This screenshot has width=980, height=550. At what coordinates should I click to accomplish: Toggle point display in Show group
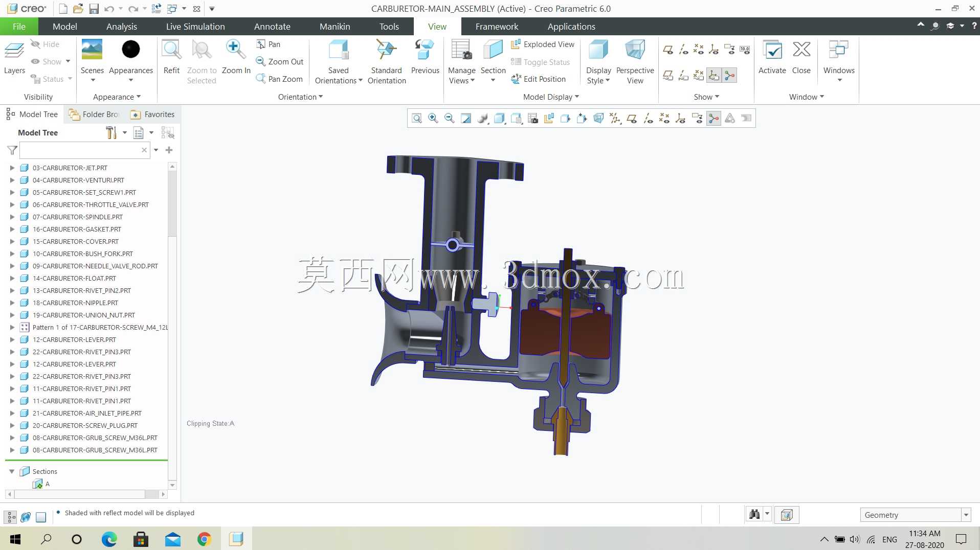point(699,50)
